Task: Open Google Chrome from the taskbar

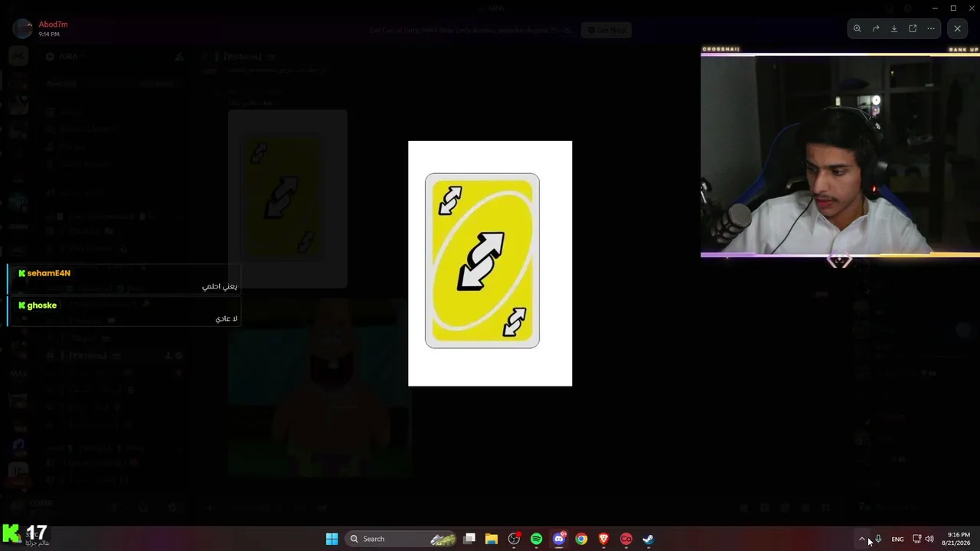Action: [x=581, y=539]
